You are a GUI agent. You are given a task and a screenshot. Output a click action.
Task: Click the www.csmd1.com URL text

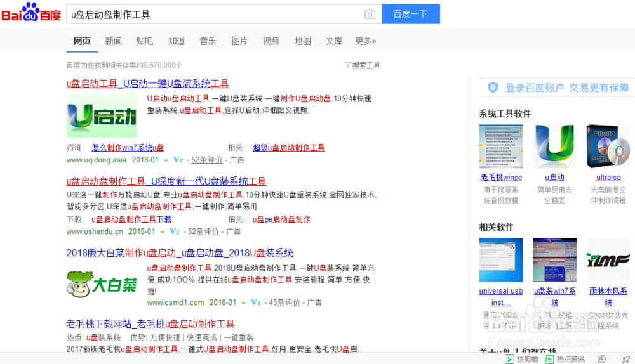[175, 302]
